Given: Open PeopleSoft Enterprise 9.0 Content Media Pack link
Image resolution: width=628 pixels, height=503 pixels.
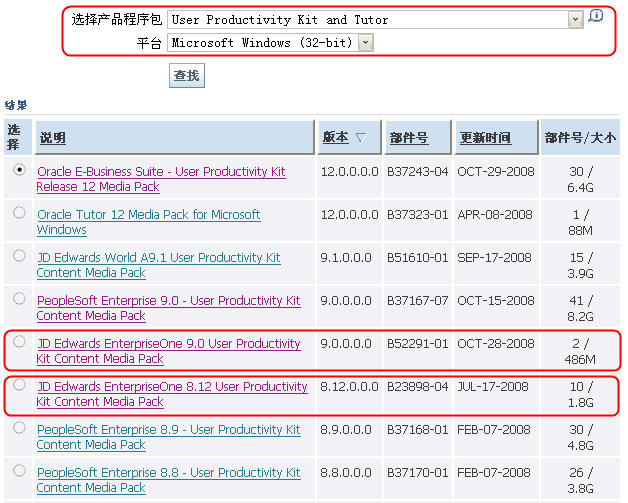Looking at the screenshot, I should pyautogui.click(x=169, y=308).
